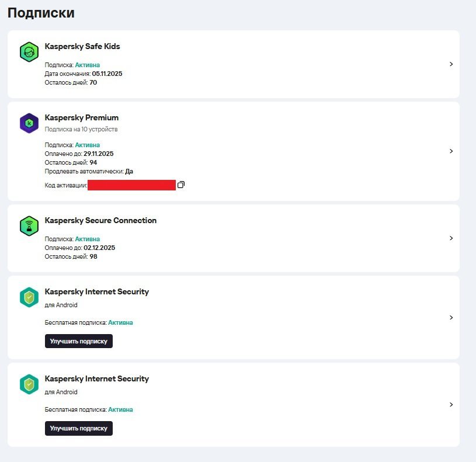Click the 'Код активации:' label

point(66,185)
